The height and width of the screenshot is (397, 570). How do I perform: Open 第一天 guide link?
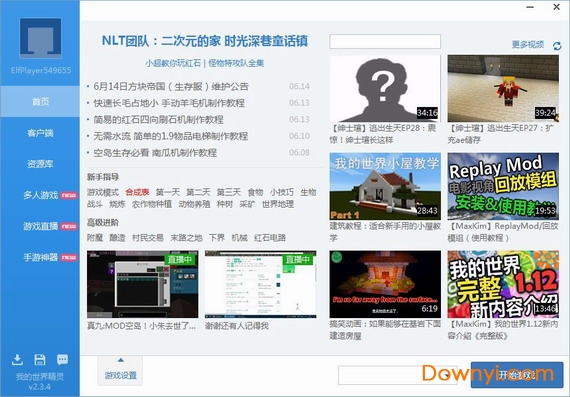pos(168,192)
